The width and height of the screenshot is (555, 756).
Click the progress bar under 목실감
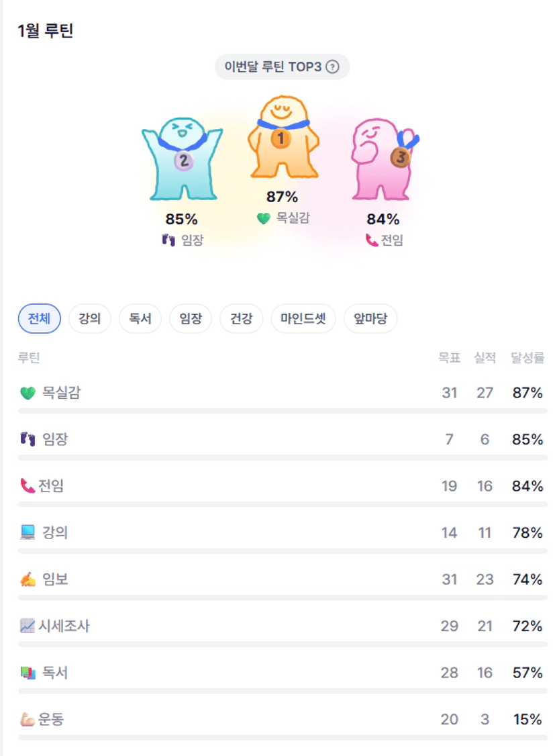[x=283, y=411]
